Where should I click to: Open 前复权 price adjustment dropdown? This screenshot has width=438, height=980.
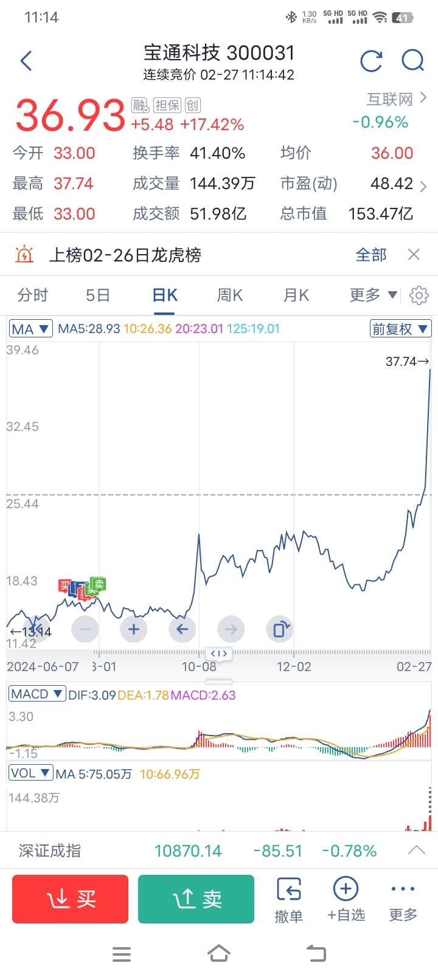pos(401,329)
